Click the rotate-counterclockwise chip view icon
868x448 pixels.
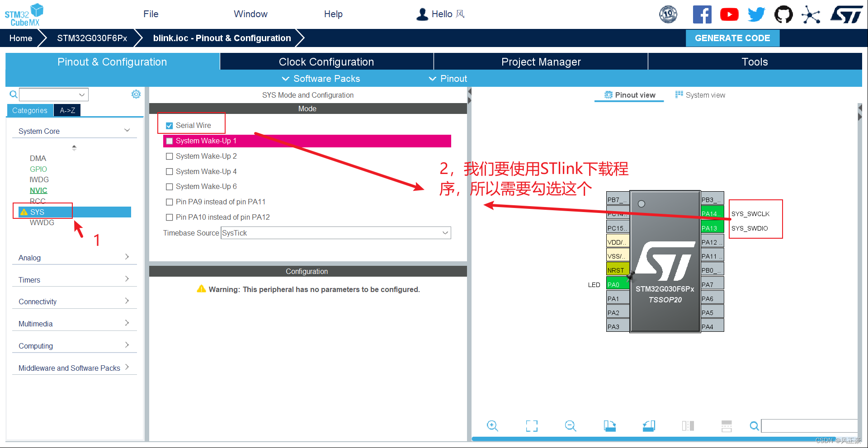[649, 426]
